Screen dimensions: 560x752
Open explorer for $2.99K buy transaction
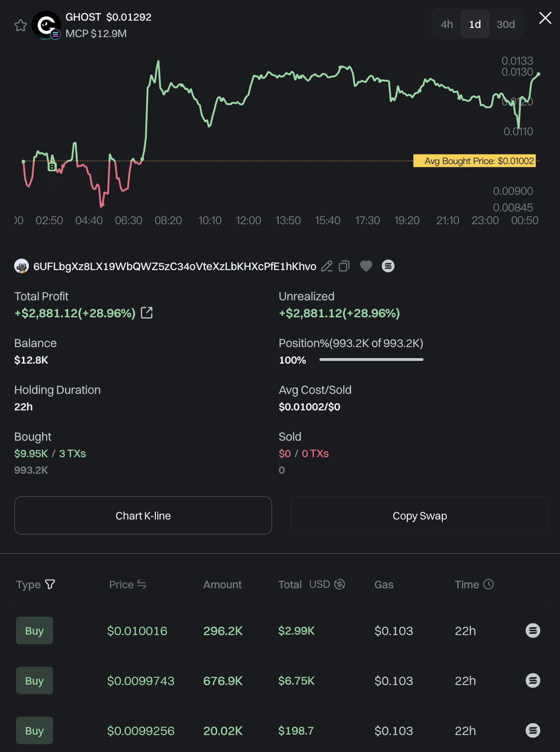pos(533,630)
